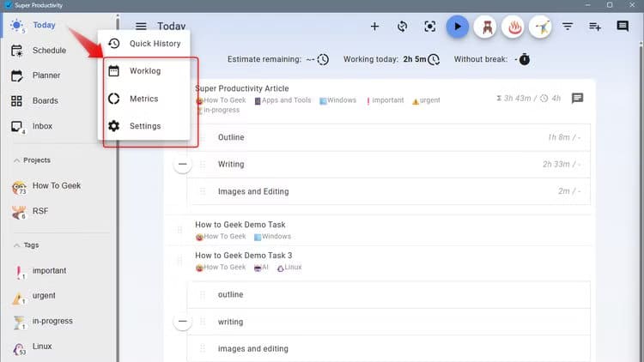Screen dimensions: 644x362
Task: Choose Worklog from the menu
Action: click(144, 71)
